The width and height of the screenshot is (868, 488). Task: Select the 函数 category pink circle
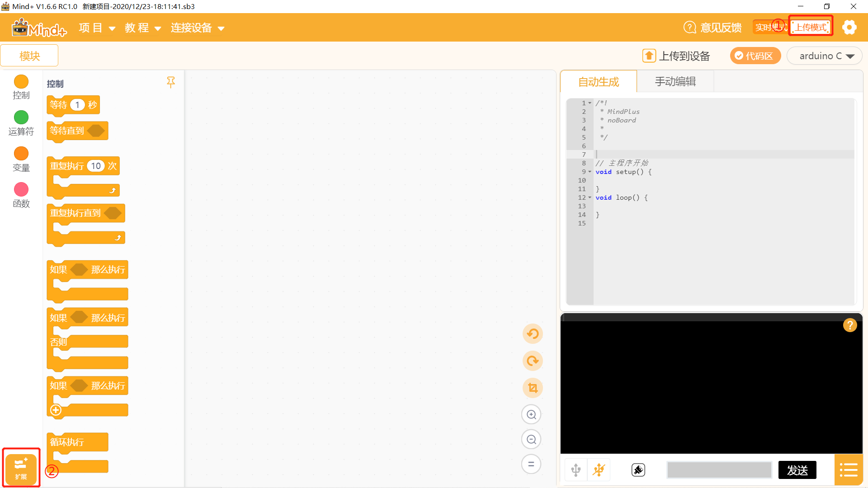click(21, 190)
